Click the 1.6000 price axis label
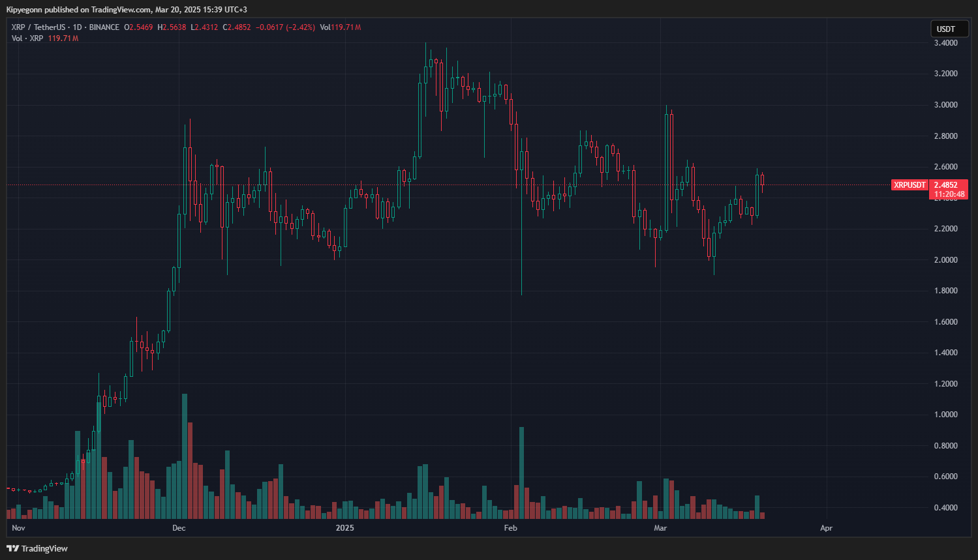This screenshot has height=560, width=978. tap(946, 322)
